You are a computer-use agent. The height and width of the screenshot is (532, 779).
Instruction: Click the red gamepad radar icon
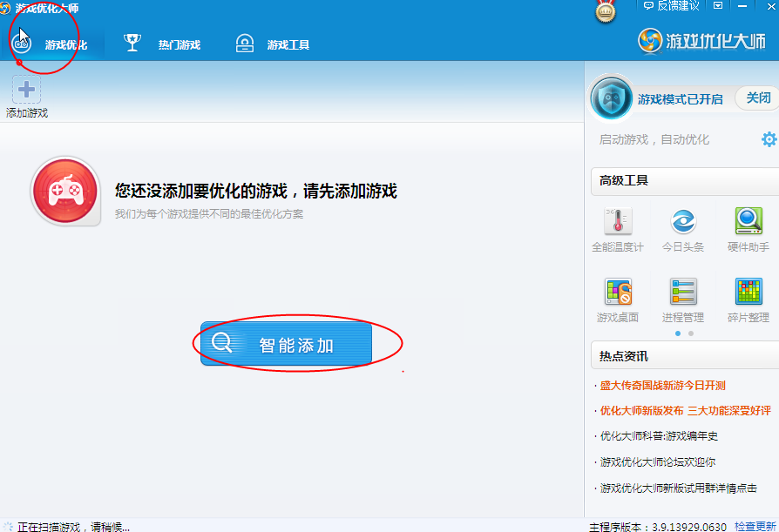coord(65,191)
